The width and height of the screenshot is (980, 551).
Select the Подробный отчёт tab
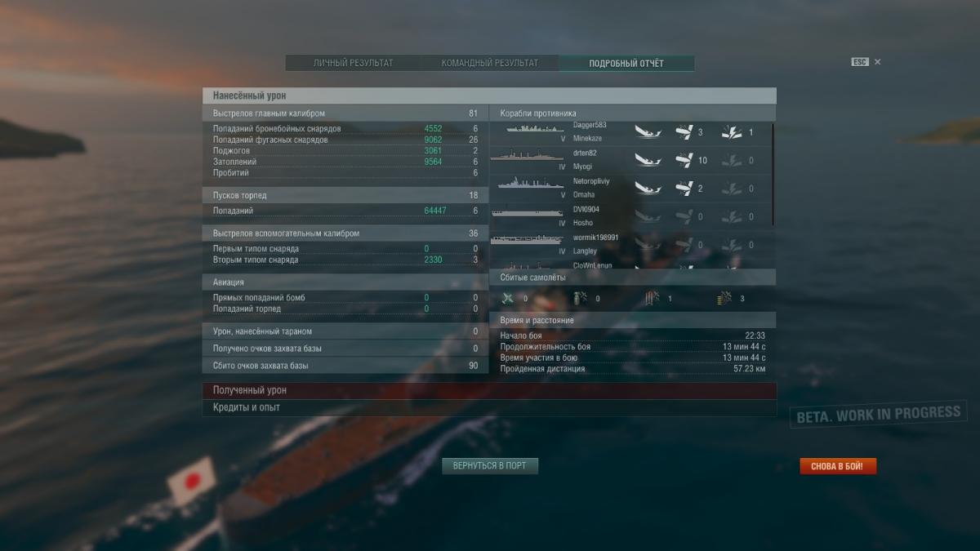[626, 63]
